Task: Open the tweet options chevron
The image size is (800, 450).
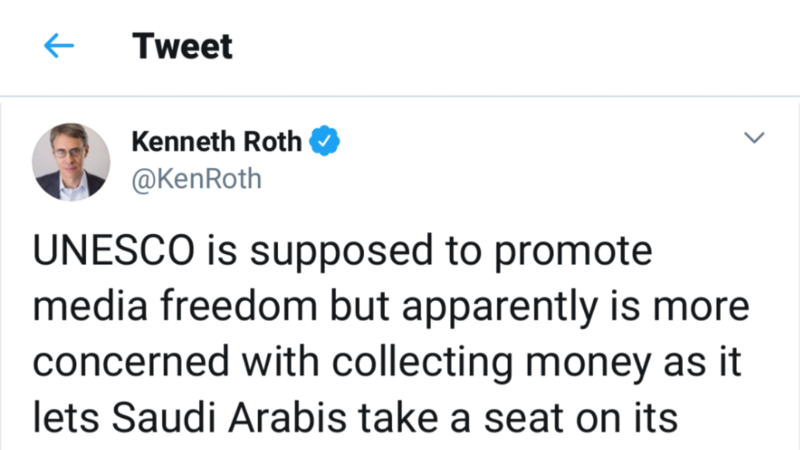Action: [x=755, y=137]
